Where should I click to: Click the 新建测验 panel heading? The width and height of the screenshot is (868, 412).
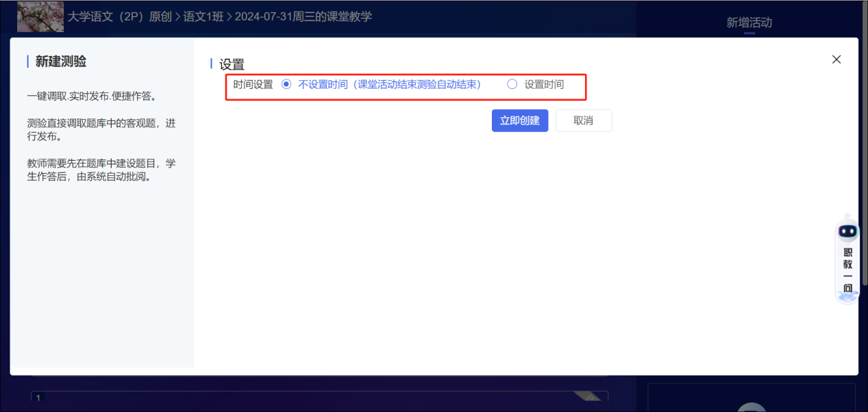click(60, 62)
